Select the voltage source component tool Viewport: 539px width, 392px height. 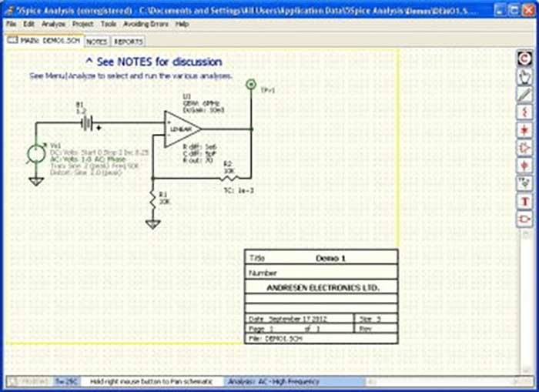524,165
